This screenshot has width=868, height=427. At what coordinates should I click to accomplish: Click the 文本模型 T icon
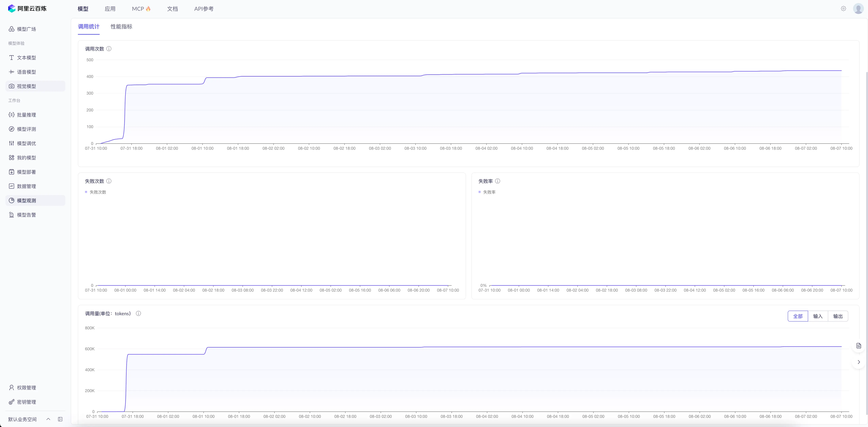(x=11, y=58)
